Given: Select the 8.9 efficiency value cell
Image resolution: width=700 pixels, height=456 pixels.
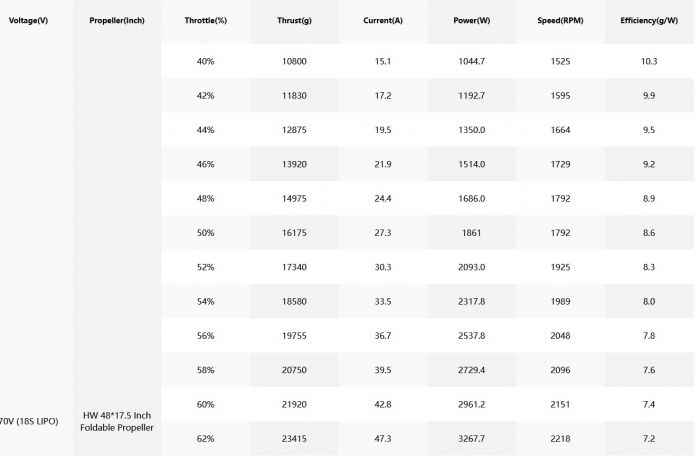Looking at the screenshot, I should 648,198.
